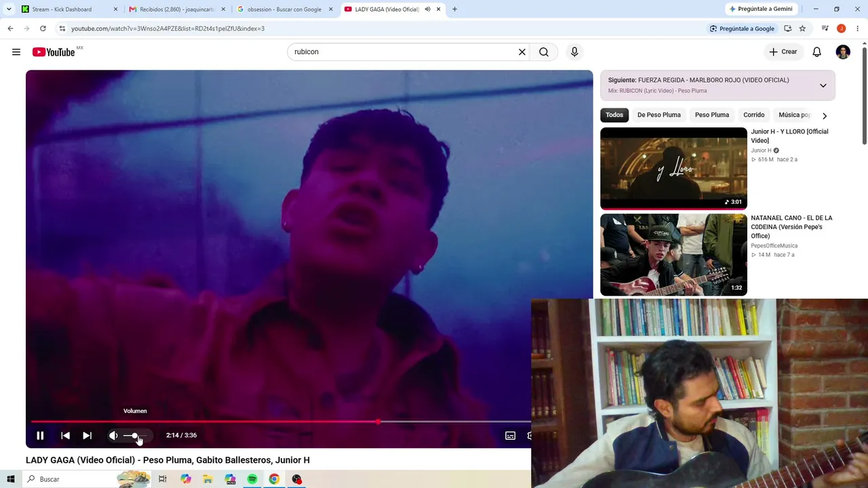Open the Junior H channel link
Image resolution: width=868 pixels, height=488 pixels.
[x=761, y=150]
